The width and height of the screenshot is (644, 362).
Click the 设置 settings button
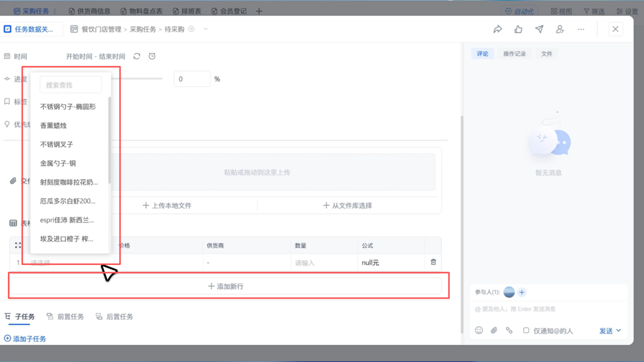tap(627, 11)
